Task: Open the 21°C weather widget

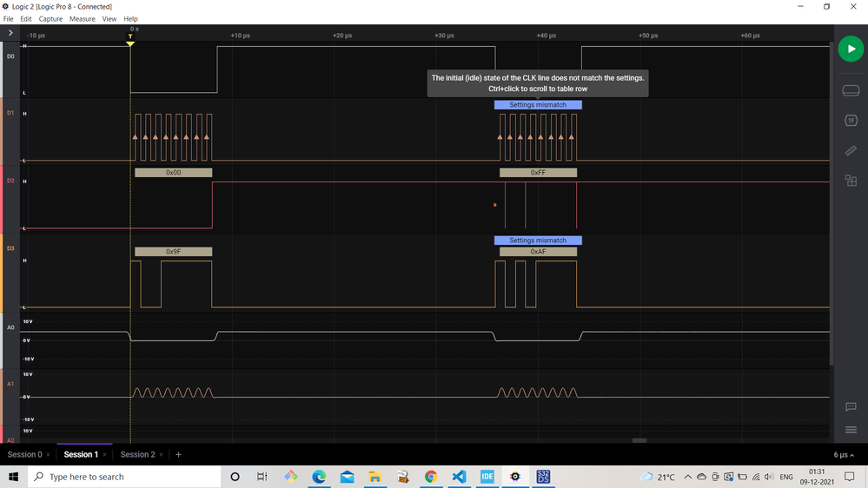Action: click(x=659, y=477)
